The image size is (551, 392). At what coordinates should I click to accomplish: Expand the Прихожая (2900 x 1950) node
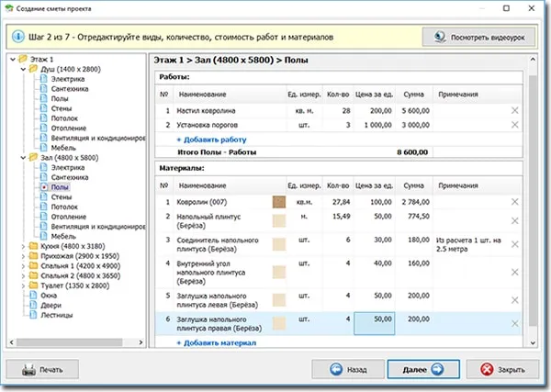[x=23, y=257]
